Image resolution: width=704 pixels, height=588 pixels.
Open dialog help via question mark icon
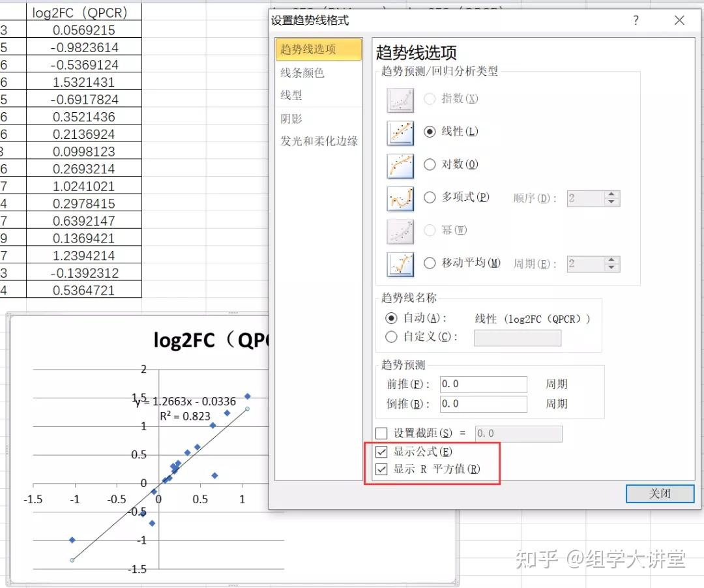[636, 20]
